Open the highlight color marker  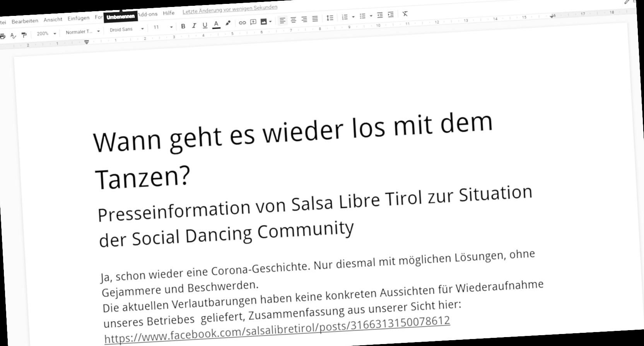[228, 23]
